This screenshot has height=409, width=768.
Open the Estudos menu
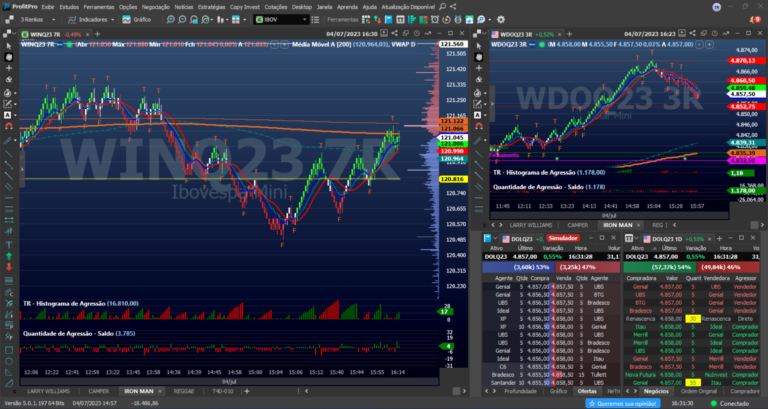69,7
